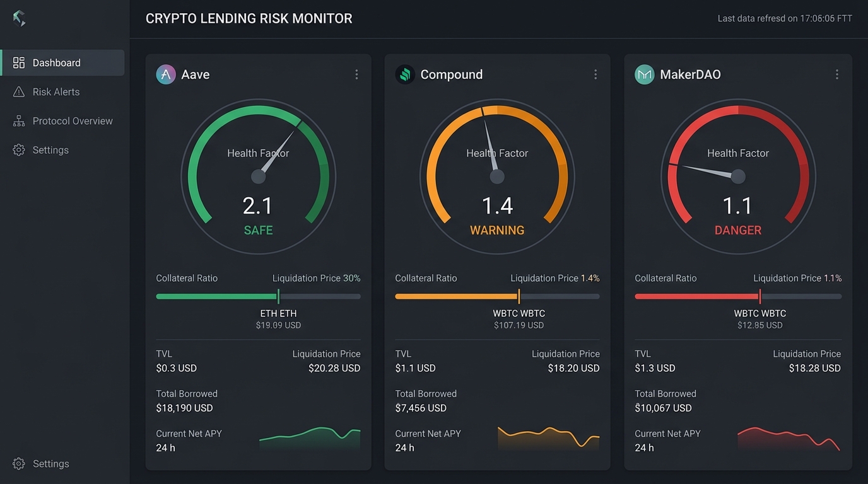The image size is (868, 484).
Task: Click the SAFE status label
Action: 259,230
